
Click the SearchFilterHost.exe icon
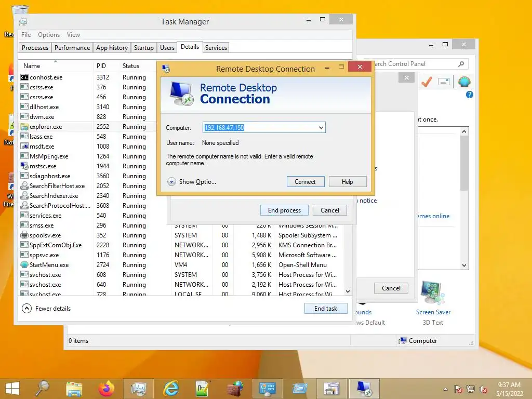coord(24,186)
